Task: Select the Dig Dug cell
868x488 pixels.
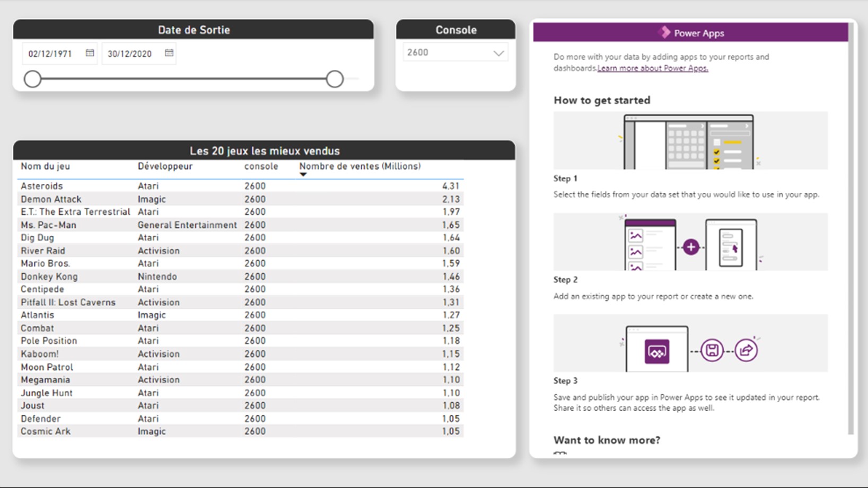Action: click(x=37, y=238)
